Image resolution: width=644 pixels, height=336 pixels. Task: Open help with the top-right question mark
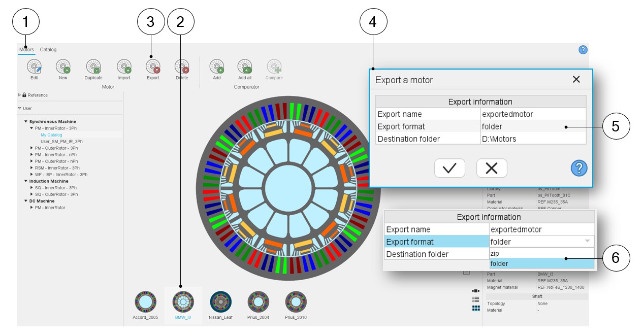pos(583,50)
